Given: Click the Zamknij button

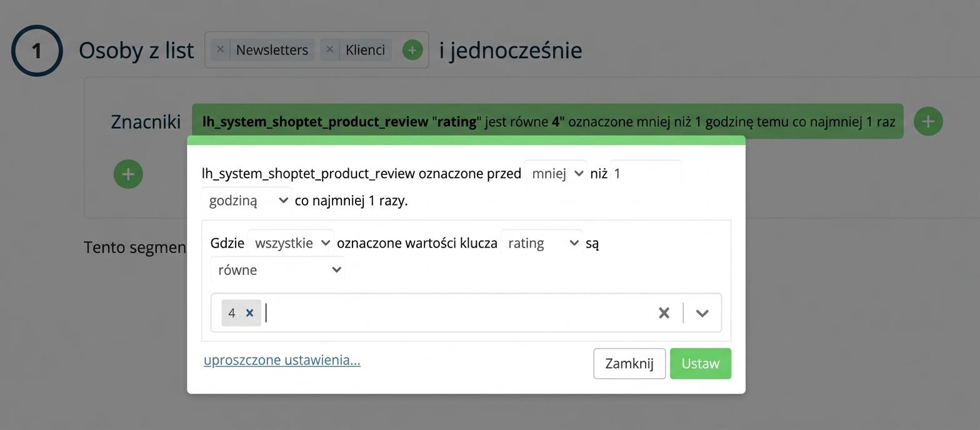Looking at the screenshot, I should click(629, 363).
